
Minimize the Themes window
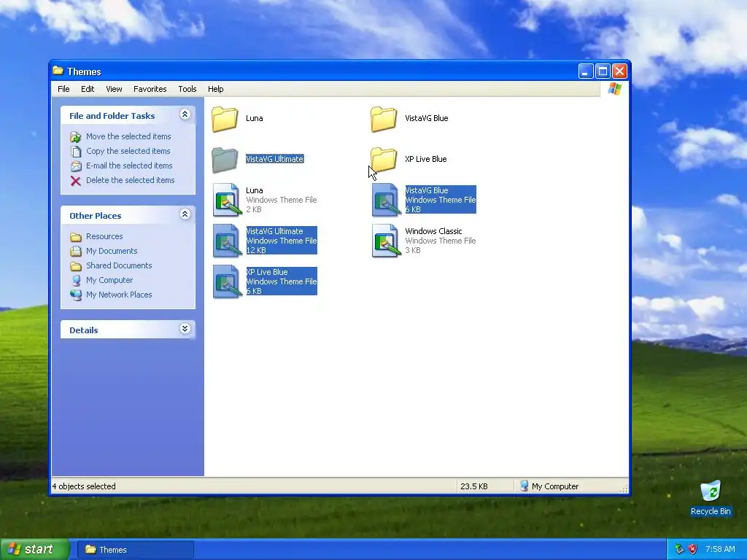click(x=586, y=71)
